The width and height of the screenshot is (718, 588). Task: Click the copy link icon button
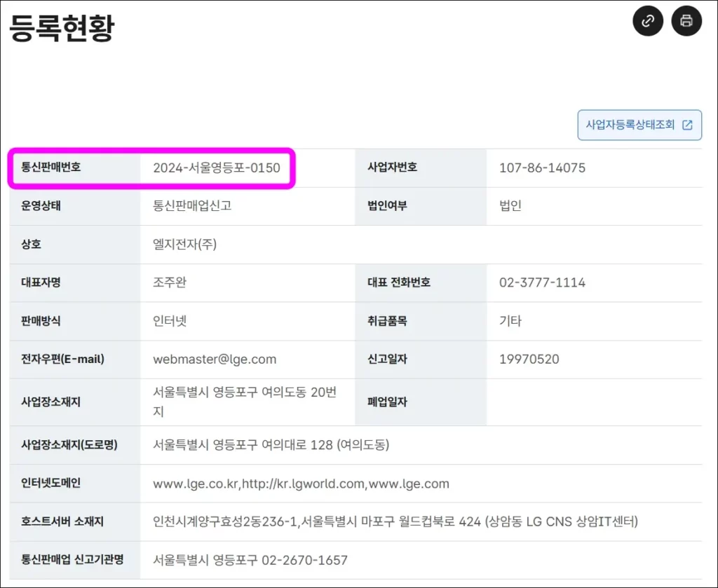(647, 20)
